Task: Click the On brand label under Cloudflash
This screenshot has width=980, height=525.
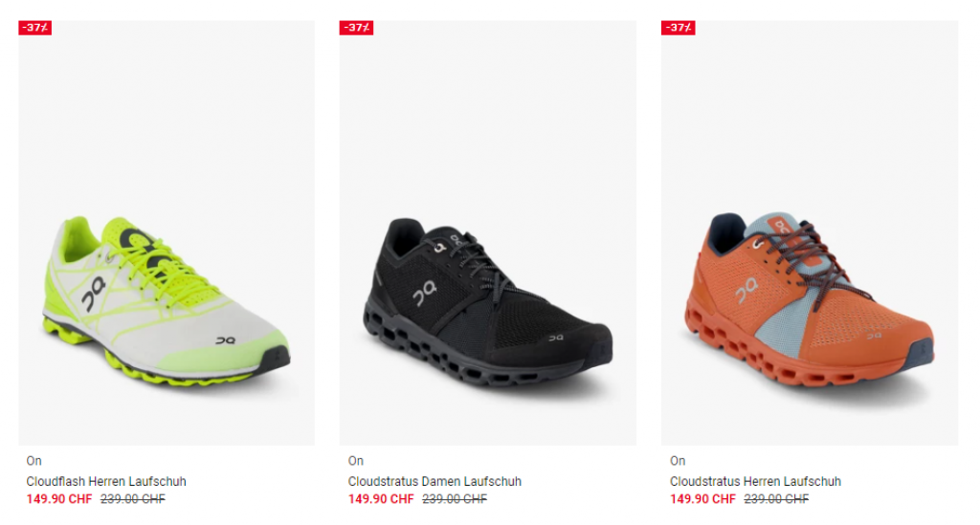Action: click(x=33, y=461)
